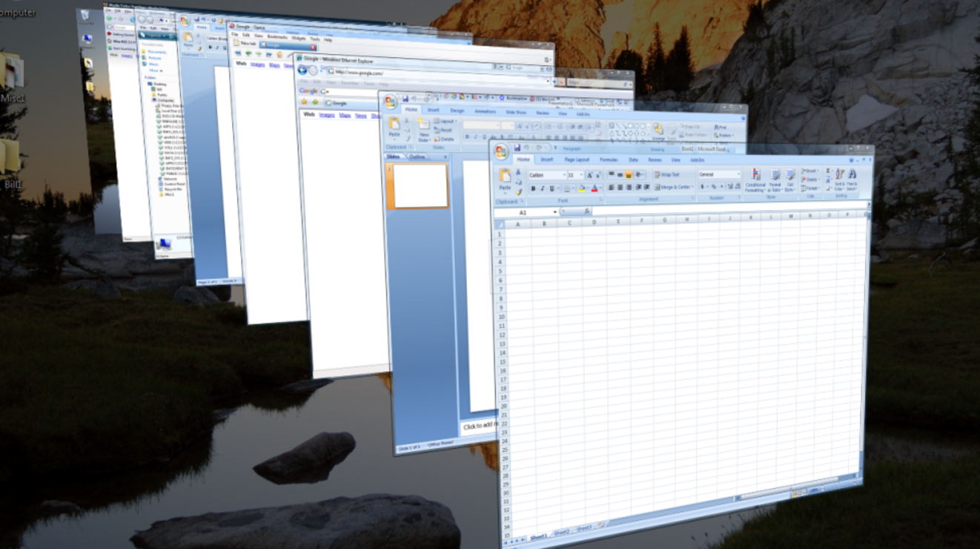Select the Sheet1 tab in the Excel workbook
The height and width of the screenshot is (549, 980).
pos(538,536)
